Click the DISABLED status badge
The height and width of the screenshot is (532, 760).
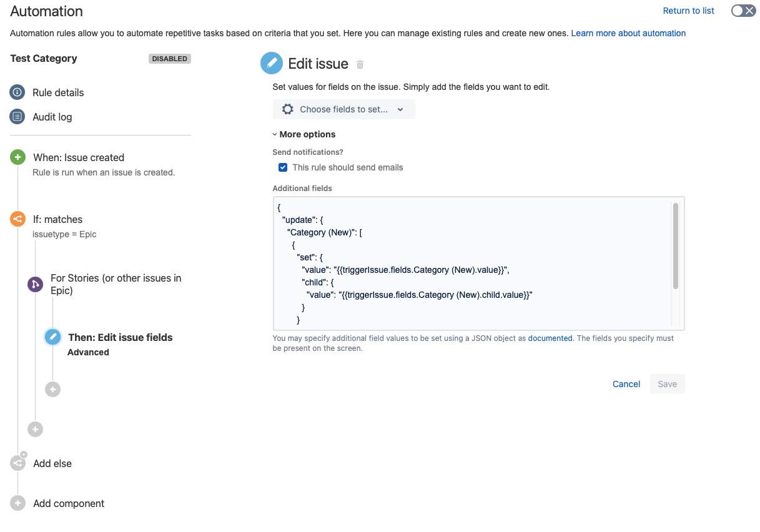(170, 59)
